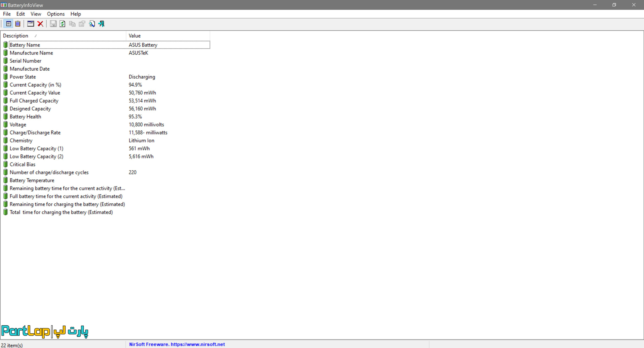Click the open HTML report icon
644x348 pixels.
click(92, 24)
